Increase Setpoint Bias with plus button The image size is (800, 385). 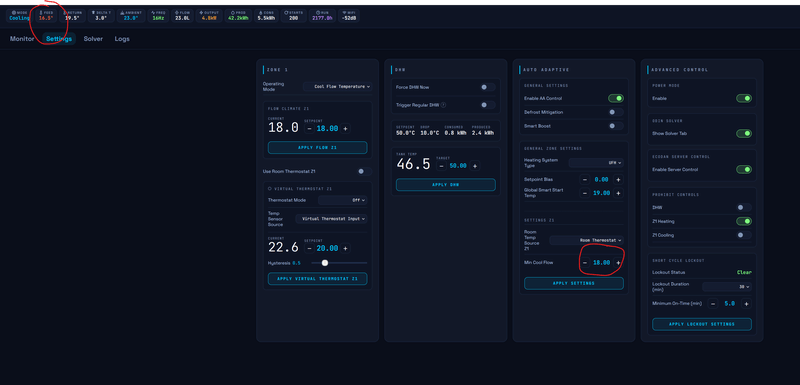coord(618,179)
